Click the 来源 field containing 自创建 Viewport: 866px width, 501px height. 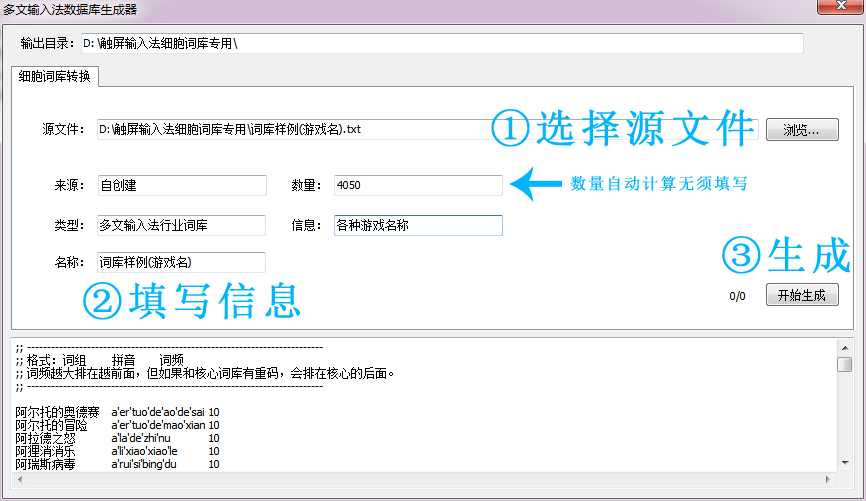pos(181,185)
